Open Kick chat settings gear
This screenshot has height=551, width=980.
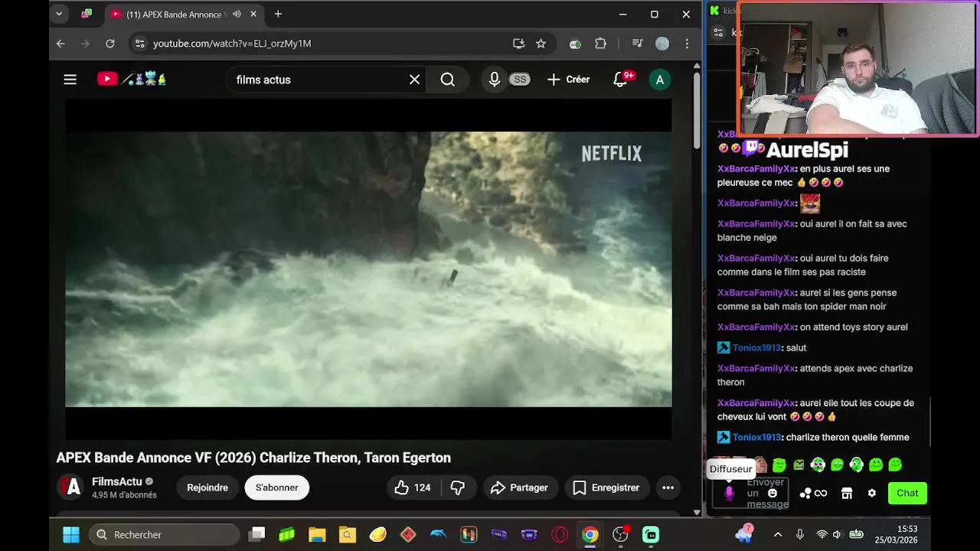point(871,494)
